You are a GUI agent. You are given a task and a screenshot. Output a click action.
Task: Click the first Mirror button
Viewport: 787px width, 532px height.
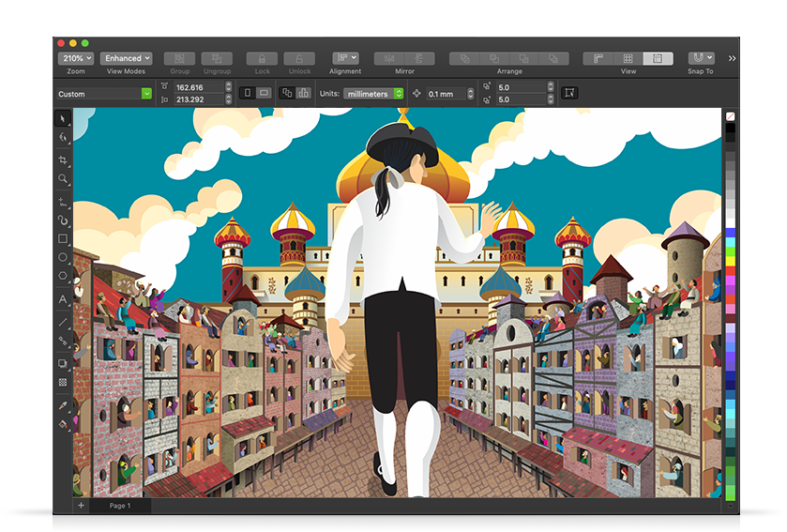coord(389,58)
